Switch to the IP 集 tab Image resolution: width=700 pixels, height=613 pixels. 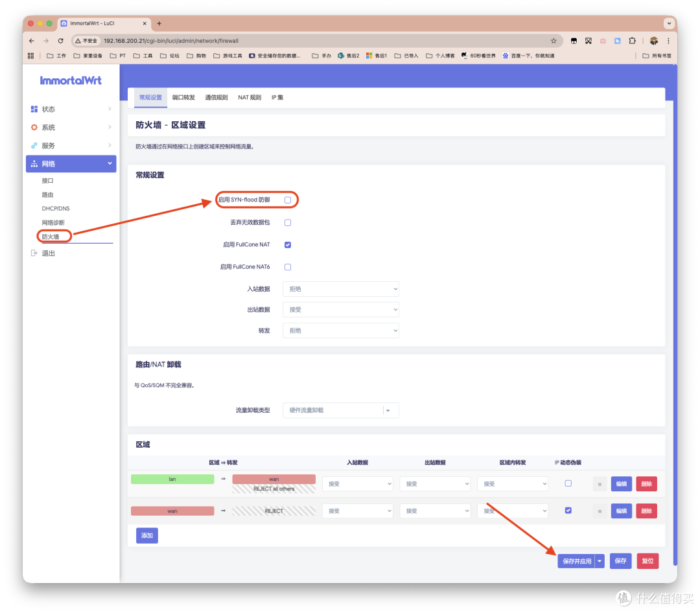(x=277, y=97)
